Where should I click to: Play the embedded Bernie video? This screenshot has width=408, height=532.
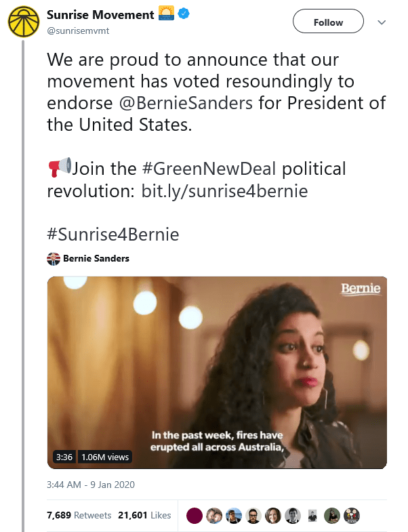coord(217,372)
